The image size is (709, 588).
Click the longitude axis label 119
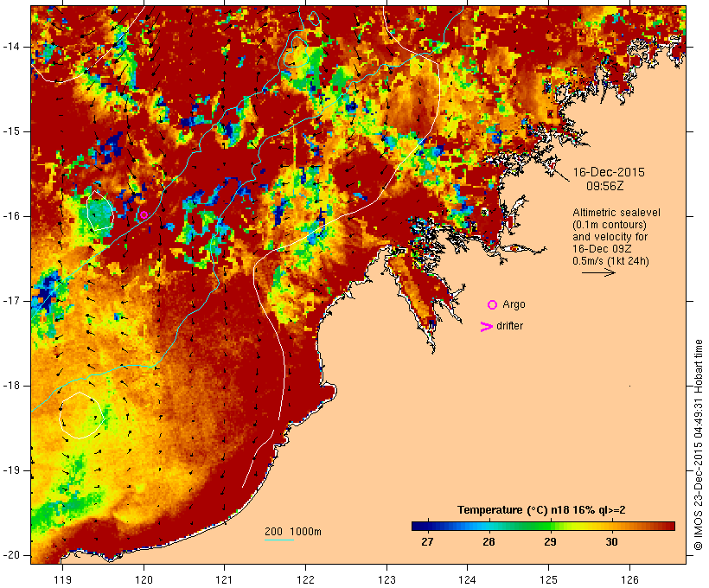(62, 579)
